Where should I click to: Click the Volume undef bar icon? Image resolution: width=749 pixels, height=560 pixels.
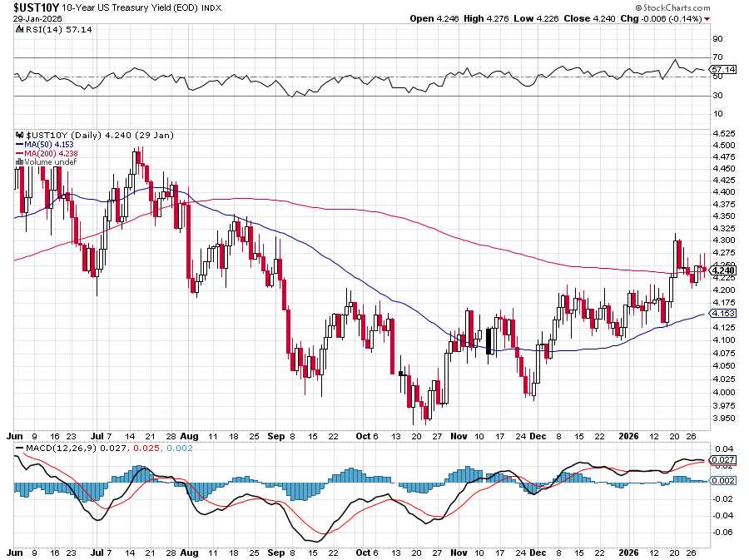(18, 162)
